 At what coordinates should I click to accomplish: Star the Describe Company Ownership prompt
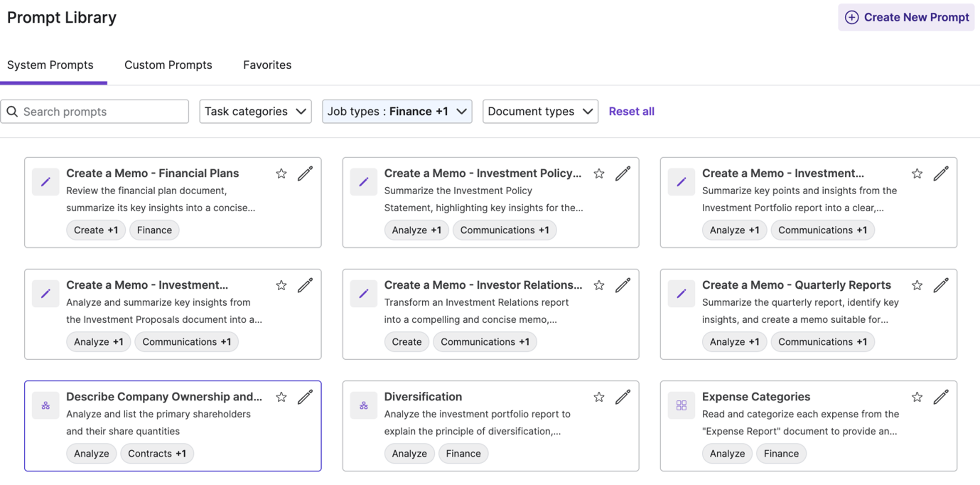click(x=281, y=397)
